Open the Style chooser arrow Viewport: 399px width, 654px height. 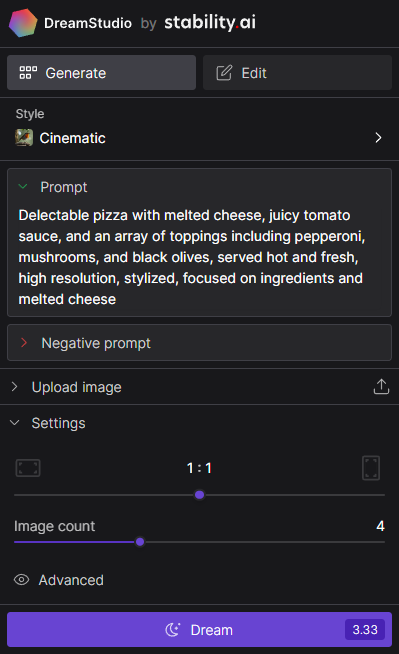point(378,138)
